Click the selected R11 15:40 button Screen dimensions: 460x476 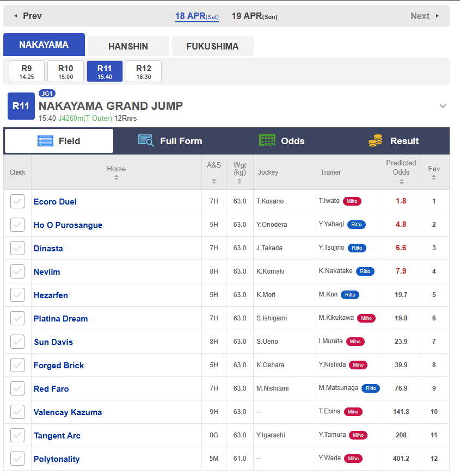pyautogui.click(x=105, y=71)
